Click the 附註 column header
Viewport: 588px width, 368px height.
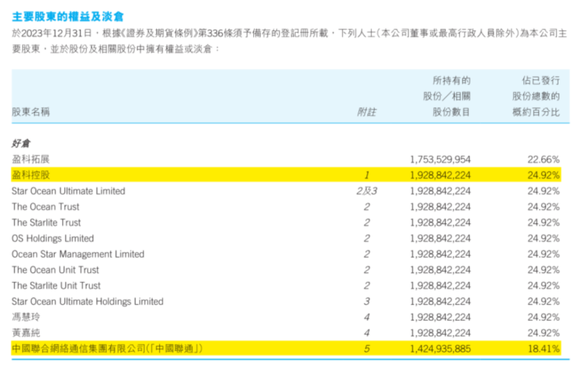(x=366, y=112)
